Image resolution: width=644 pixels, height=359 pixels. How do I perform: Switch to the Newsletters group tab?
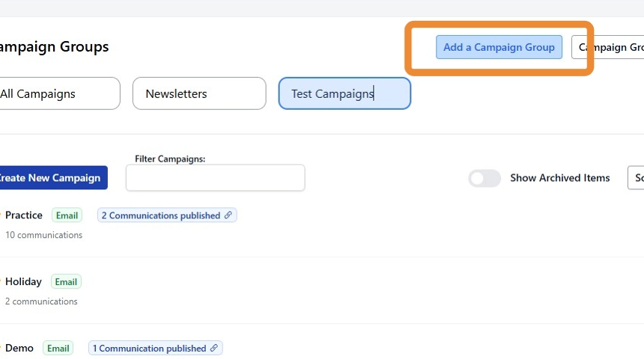click(x=199, y=93)
